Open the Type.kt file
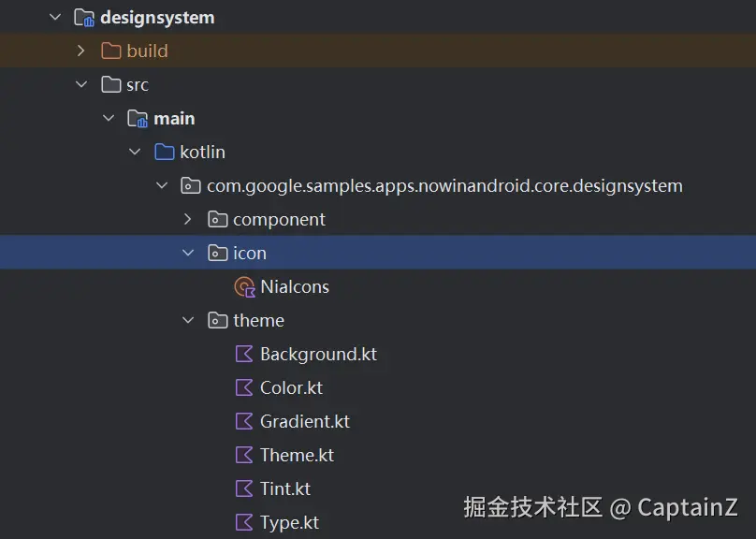756x539 pixels. pyautogui.click(x=289, y=522)
